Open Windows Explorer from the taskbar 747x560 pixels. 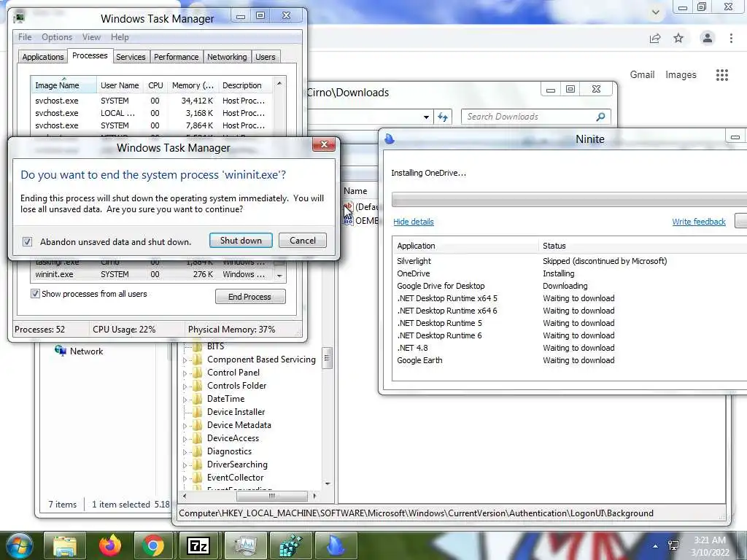[65, 545]
